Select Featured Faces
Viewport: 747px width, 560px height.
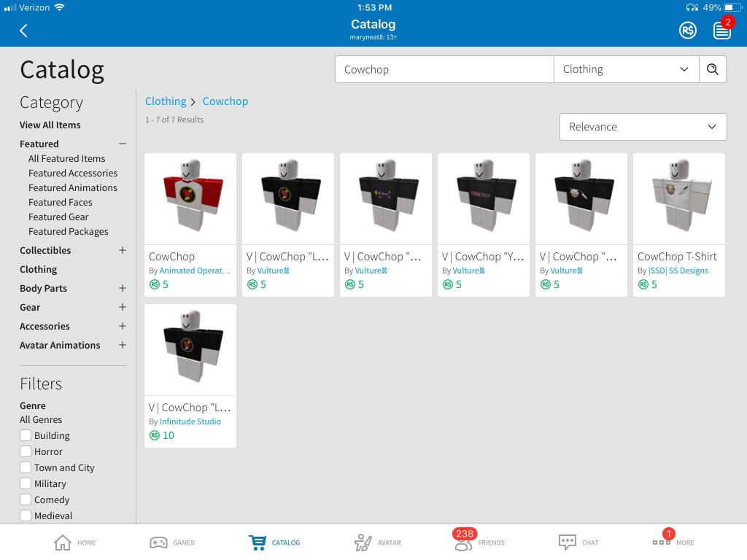(x=61, y=203)
